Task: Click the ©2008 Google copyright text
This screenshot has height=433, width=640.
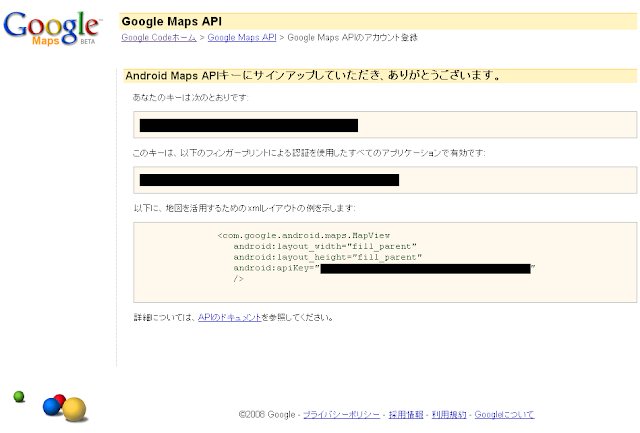Action: [267, 415]
